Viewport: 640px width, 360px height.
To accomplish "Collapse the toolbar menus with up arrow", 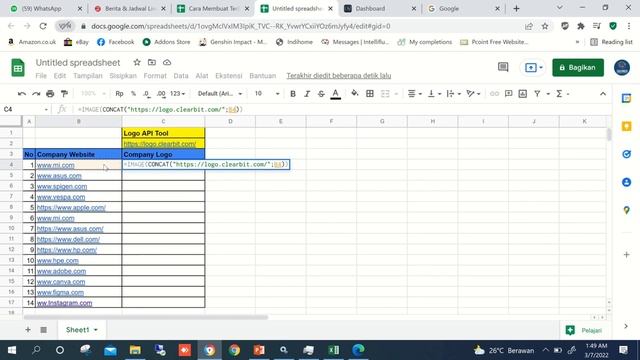I will (603, 94).
